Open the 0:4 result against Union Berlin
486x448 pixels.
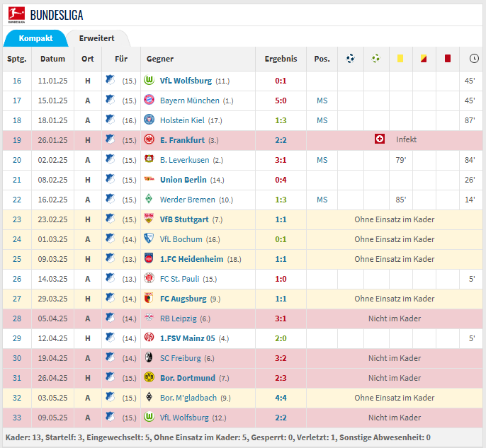pyautogui.click(x=281, y=180)
